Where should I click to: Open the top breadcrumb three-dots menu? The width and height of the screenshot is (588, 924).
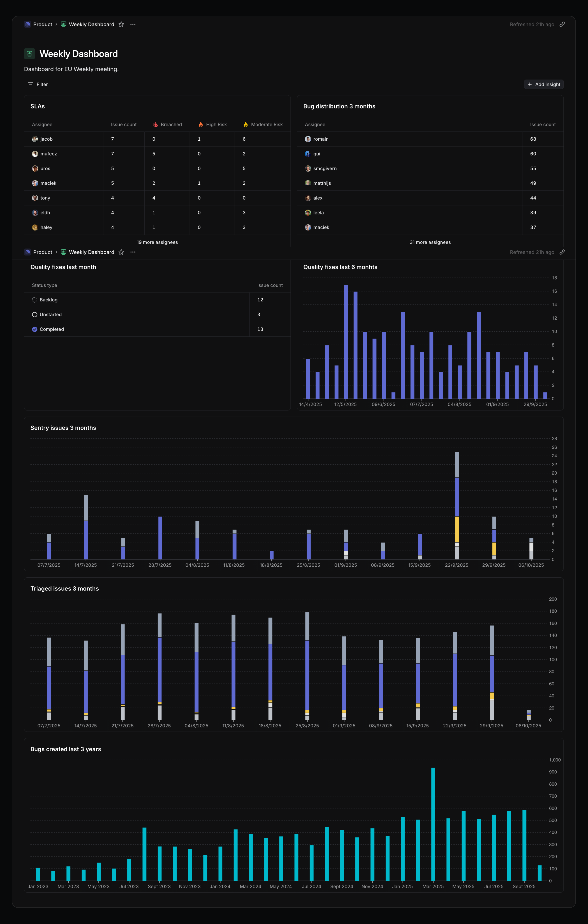[133, 24]
